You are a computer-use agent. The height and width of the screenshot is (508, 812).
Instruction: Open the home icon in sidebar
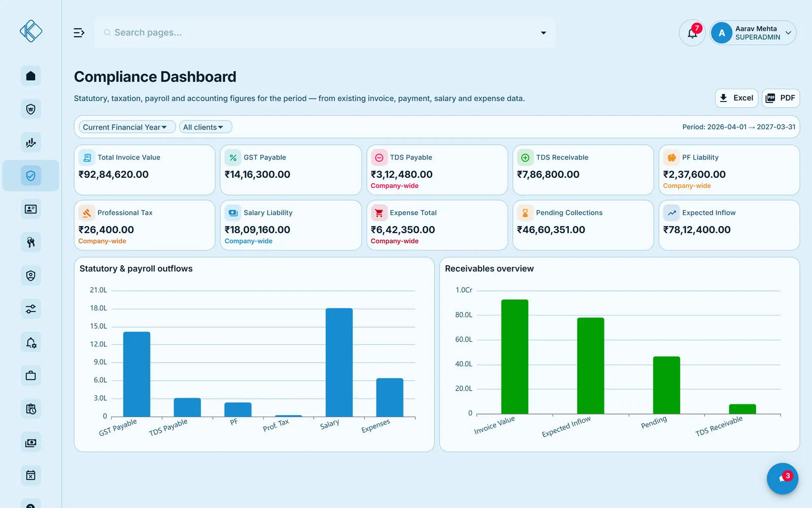30,76
